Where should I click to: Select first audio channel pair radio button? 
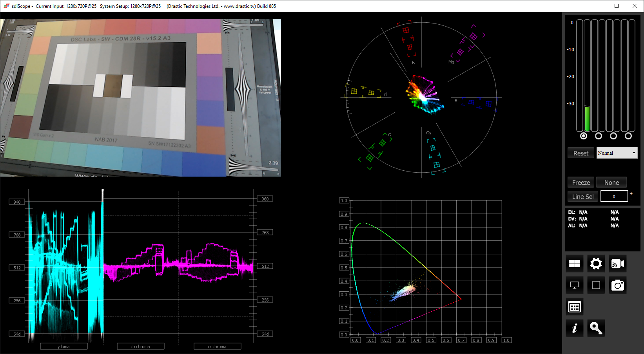(584, 136)
